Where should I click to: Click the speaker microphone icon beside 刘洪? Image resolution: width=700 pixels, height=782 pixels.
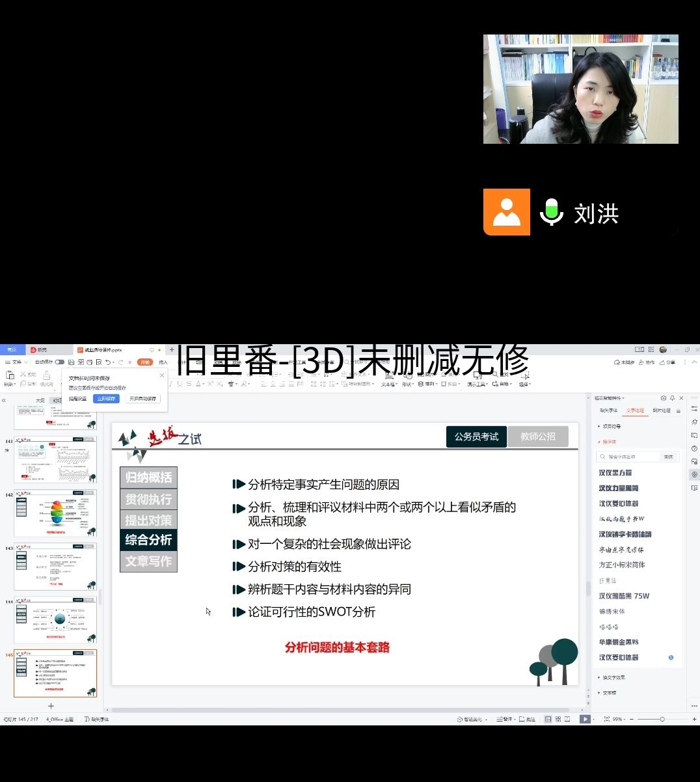[x=552, y=212]
